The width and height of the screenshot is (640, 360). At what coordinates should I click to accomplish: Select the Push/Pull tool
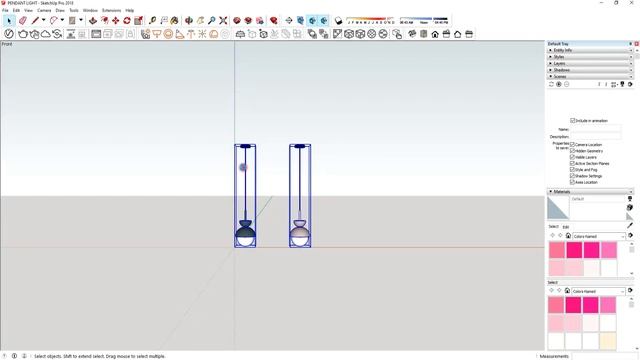[93, 20]
